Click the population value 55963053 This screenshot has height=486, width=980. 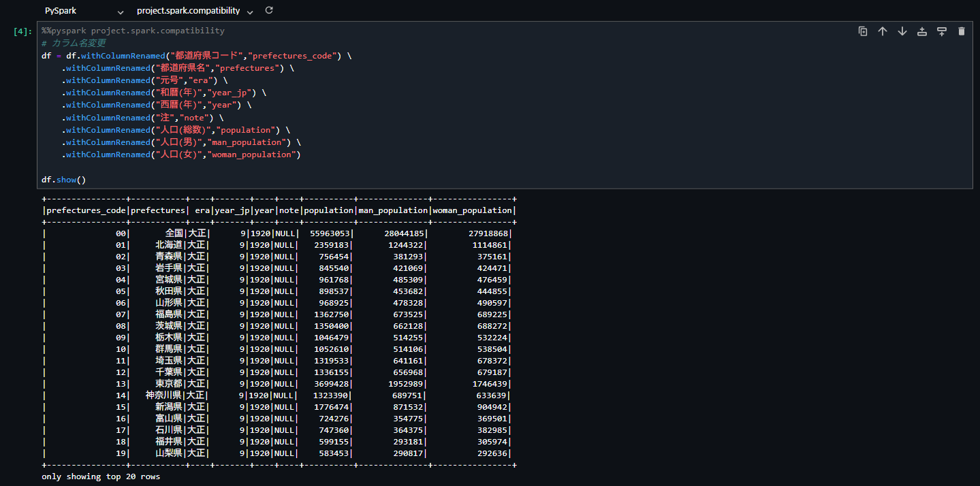tap(330, 233)
